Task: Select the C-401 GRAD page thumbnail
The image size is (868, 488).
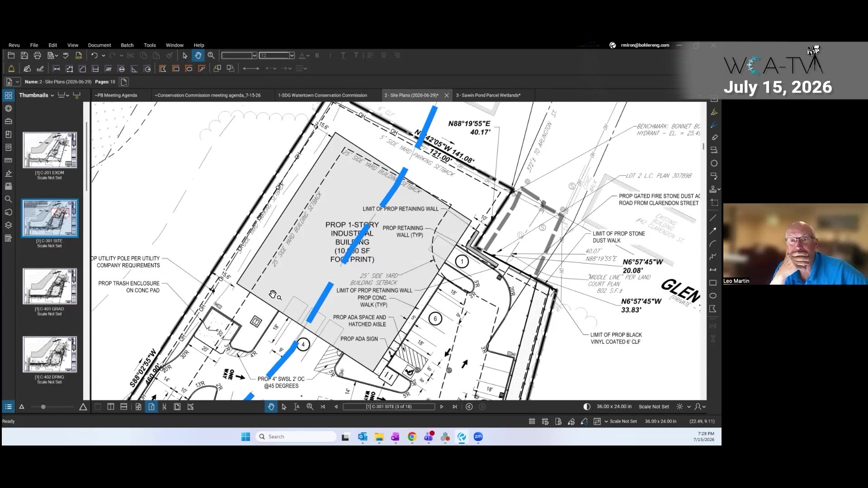Action: 50,286
